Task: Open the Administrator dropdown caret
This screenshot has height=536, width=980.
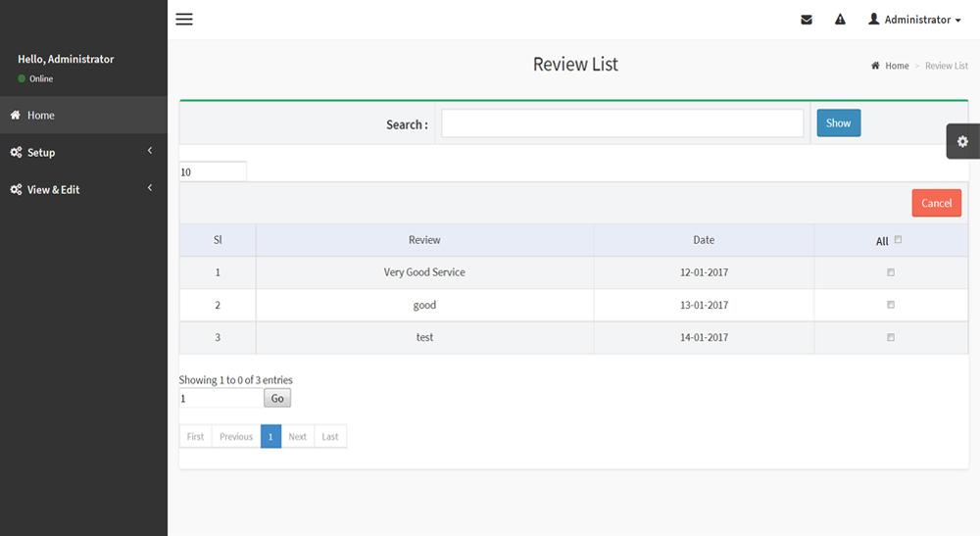Action: (x=958, y=21)
